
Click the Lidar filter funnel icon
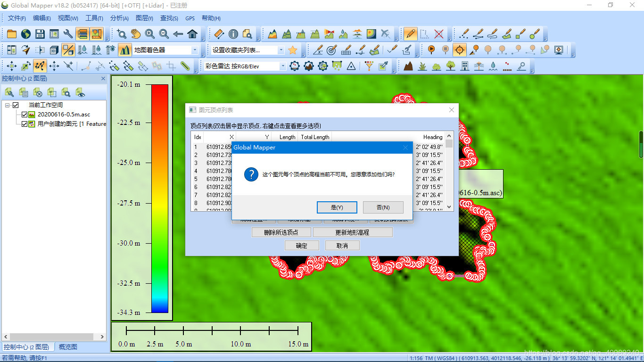point(369,66)
